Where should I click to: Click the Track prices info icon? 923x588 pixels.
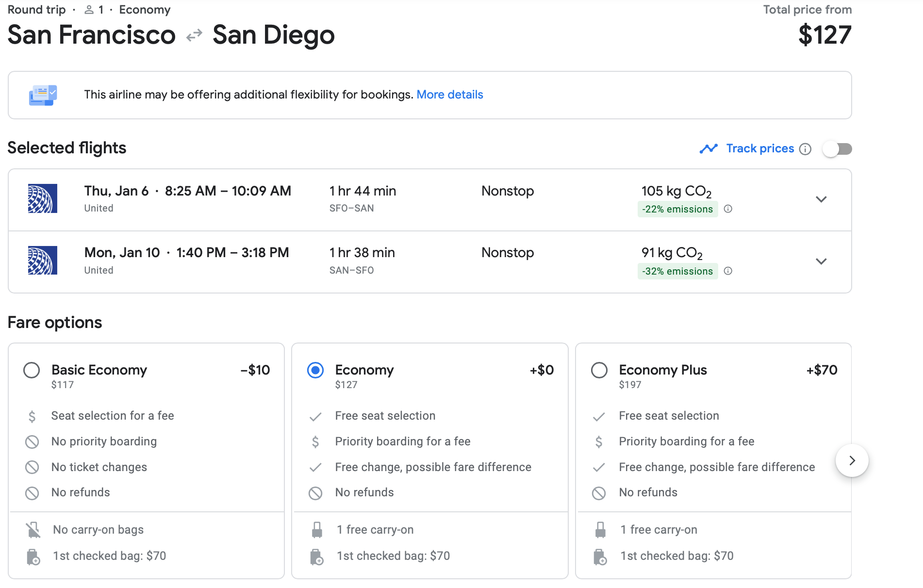[x=805, y=149]
